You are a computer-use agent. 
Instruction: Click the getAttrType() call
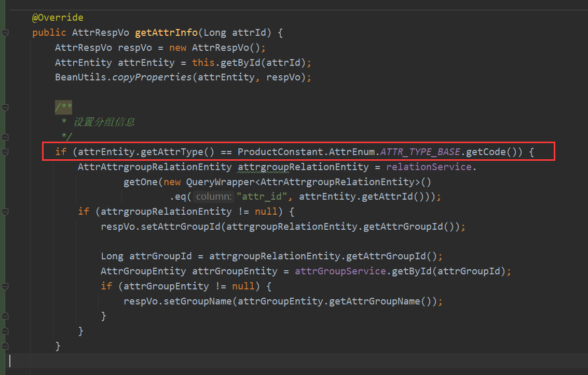(x=177, y=152)
